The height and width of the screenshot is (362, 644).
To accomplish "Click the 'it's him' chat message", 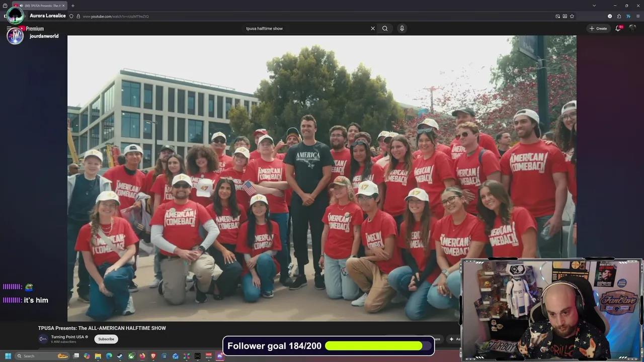I will pos(36,300).
